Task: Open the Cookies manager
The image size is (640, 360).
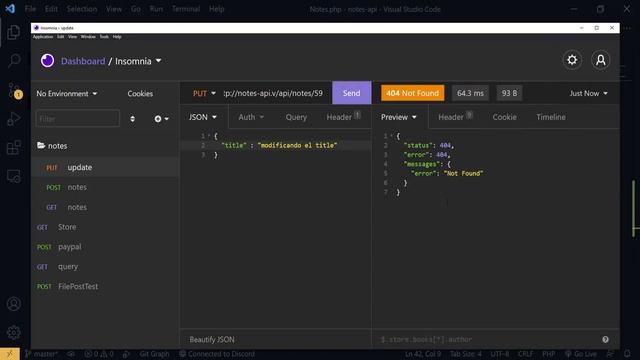Action: point(140,94)
